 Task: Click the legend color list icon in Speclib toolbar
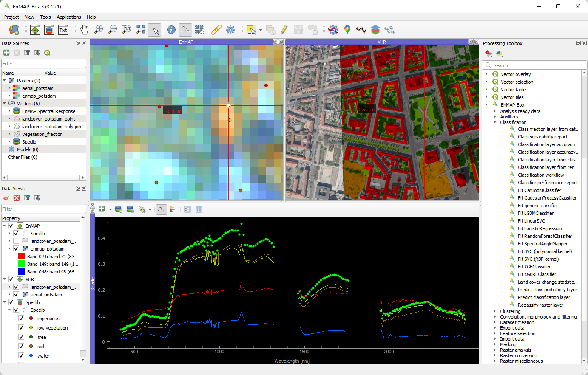[x=173, y=209]
